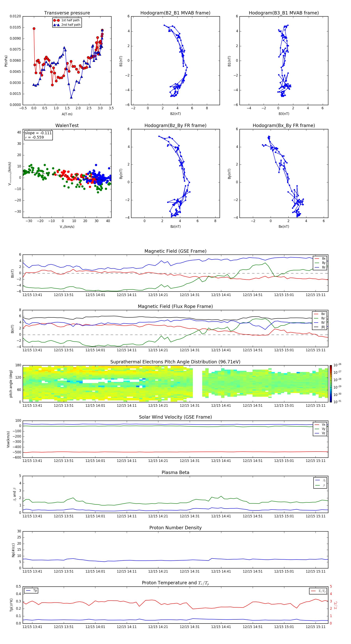Click the "Transverse pressure" plot title
The height and width of the screenshot is (644, 351).
pyautogui.click(x=67, y=13)
